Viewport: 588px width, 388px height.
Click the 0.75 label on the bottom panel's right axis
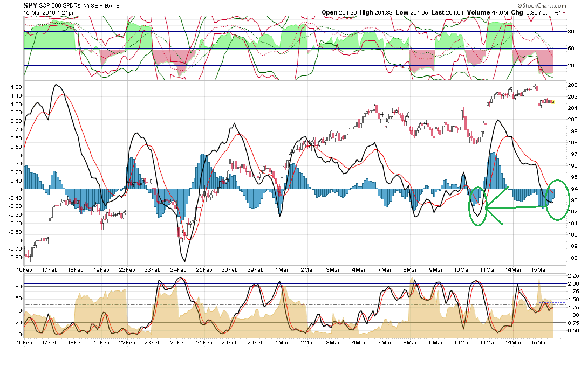[572, 323]
